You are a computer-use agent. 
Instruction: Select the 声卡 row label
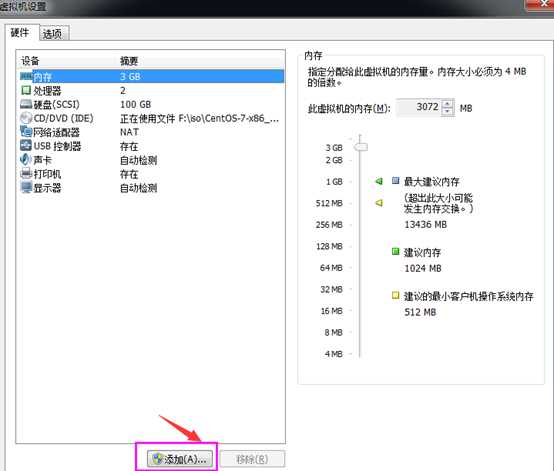[43, 160]
